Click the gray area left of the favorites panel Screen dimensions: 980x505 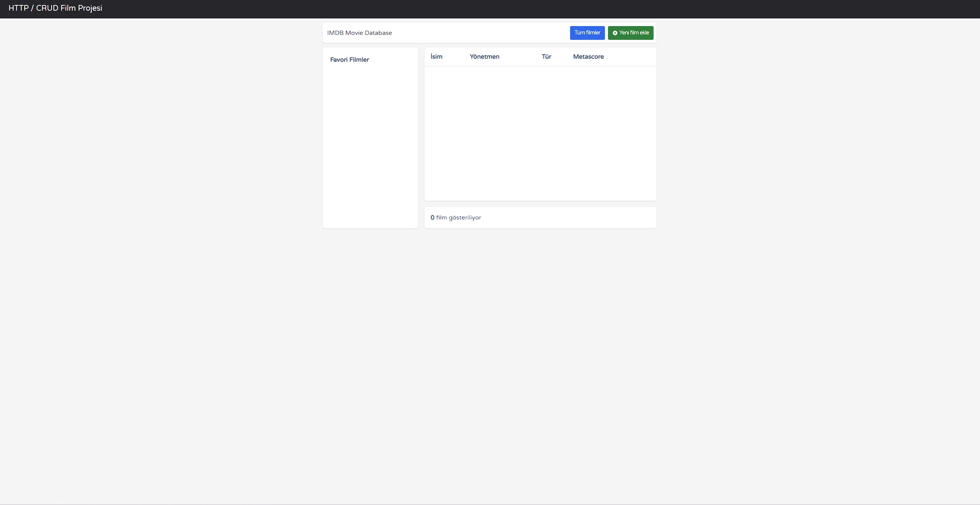pyautogui.click(x=161, y=138)
